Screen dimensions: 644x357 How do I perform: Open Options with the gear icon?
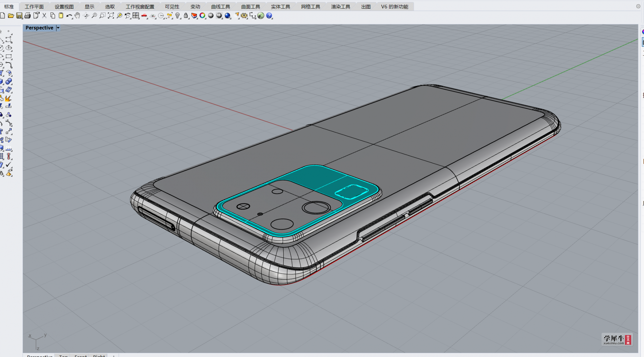(244, 15)
